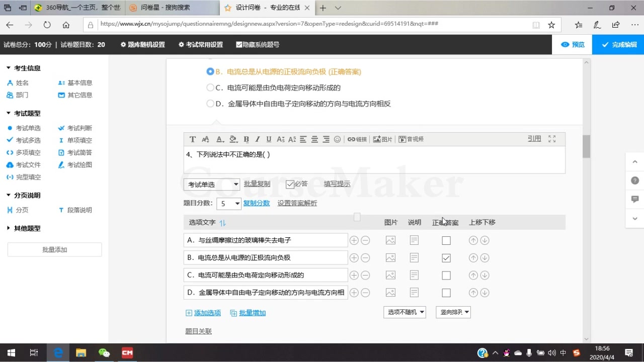Toggle the 必答 required checkbox

click(x=290, y=185)
